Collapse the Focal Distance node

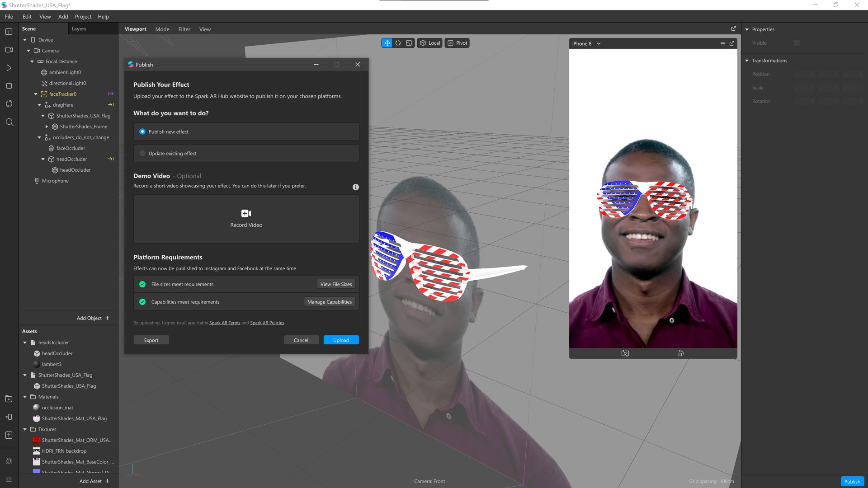coord(32,61)
